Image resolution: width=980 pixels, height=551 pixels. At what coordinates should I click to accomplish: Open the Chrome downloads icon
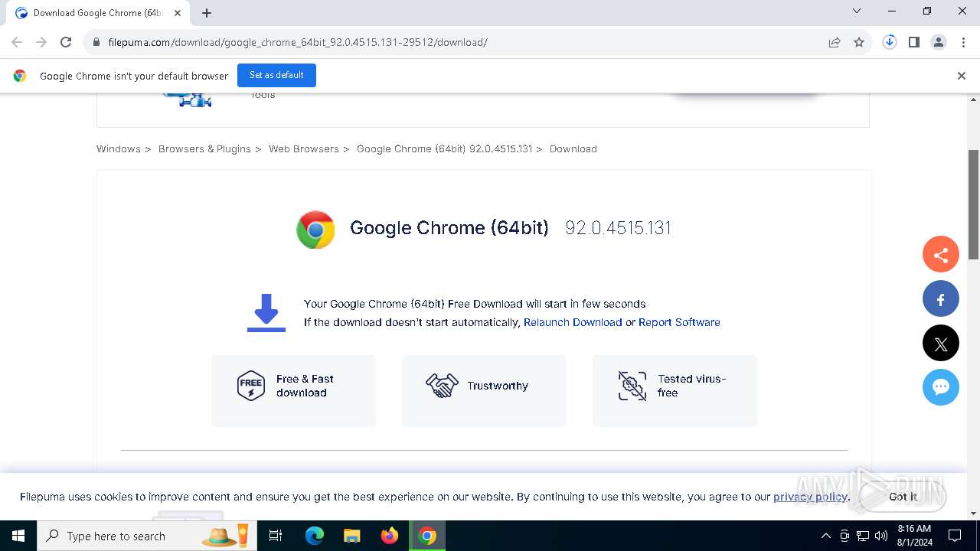[890, 42]
